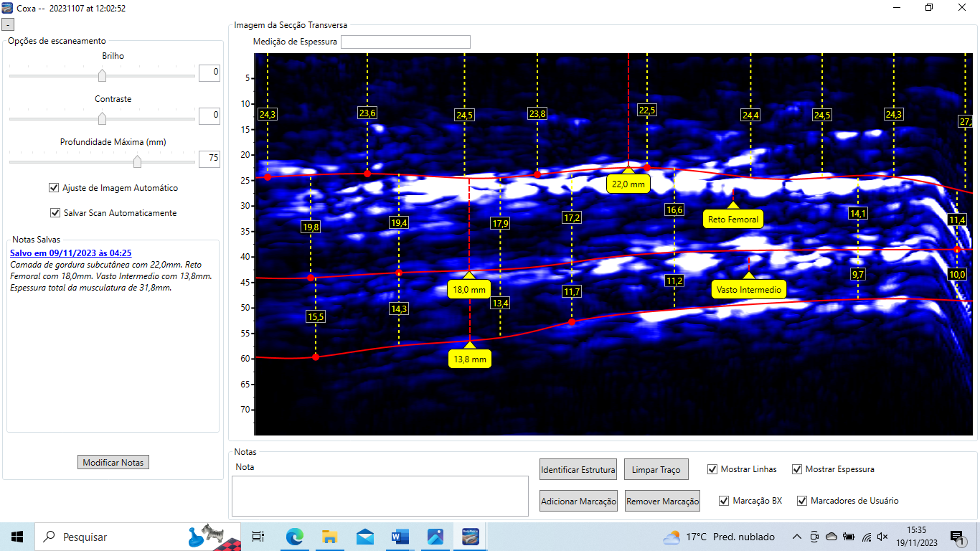The height and width of the screenshot is (551, 980).
Task: Click the Medição de Espessura field
Action: [405, 42]
